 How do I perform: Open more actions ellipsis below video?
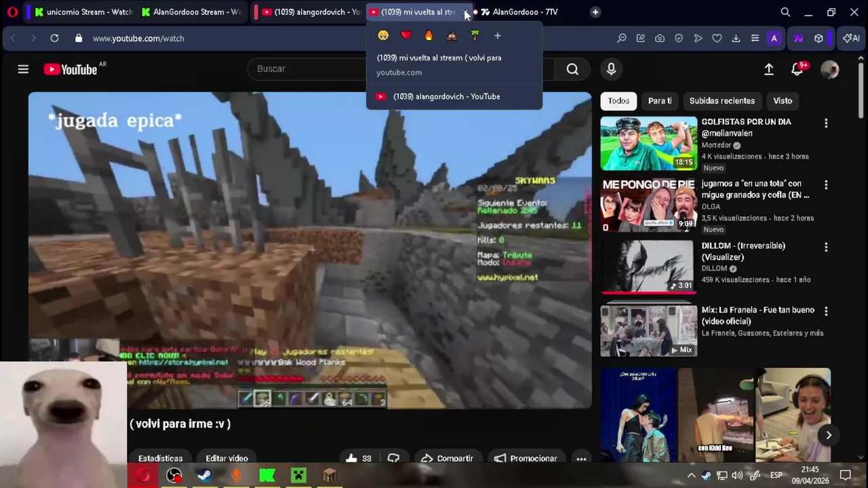tap(581, 458)
